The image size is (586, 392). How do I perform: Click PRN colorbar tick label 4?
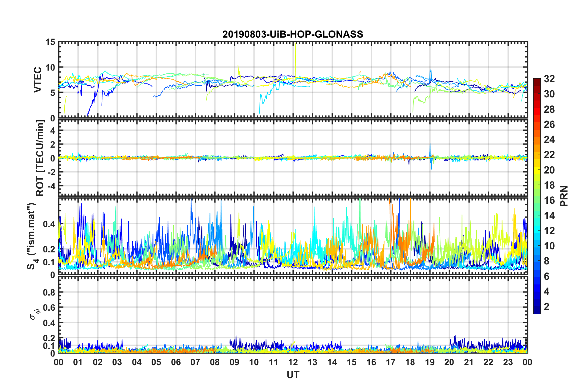point(547,292)
